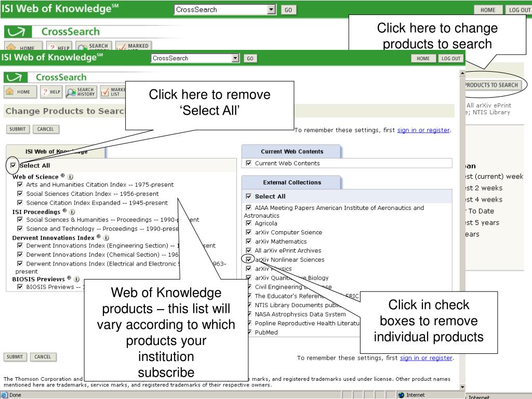This screenshot has height=399, width=532.
Task: Open HELP with the question mark icon
Action: pyautogui.click(x=51, y=91)
